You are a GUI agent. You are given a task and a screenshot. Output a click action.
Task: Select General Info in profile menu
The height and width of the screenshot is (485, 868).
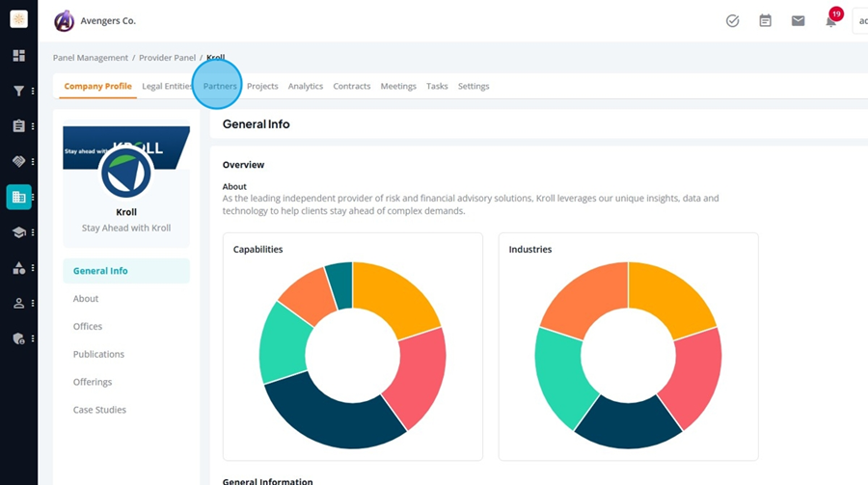click(126, 271)
